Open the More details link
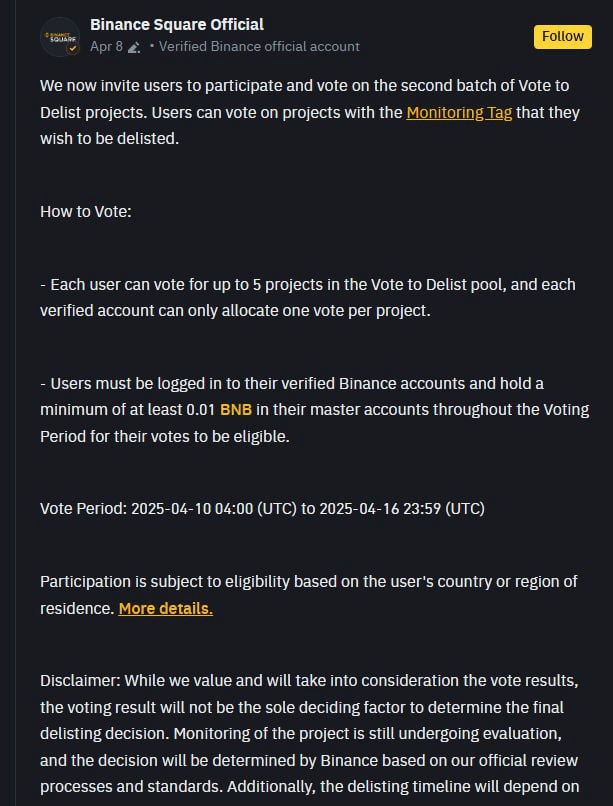Viewport: 613px width, 806px height. click(x=165, y=608)
